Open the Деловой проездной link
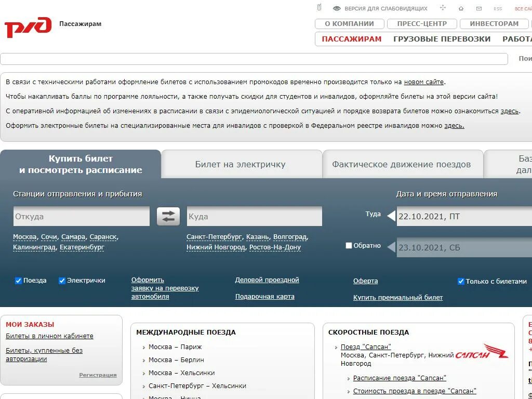This screenshot has width=532, height=399. click(267, 280)
